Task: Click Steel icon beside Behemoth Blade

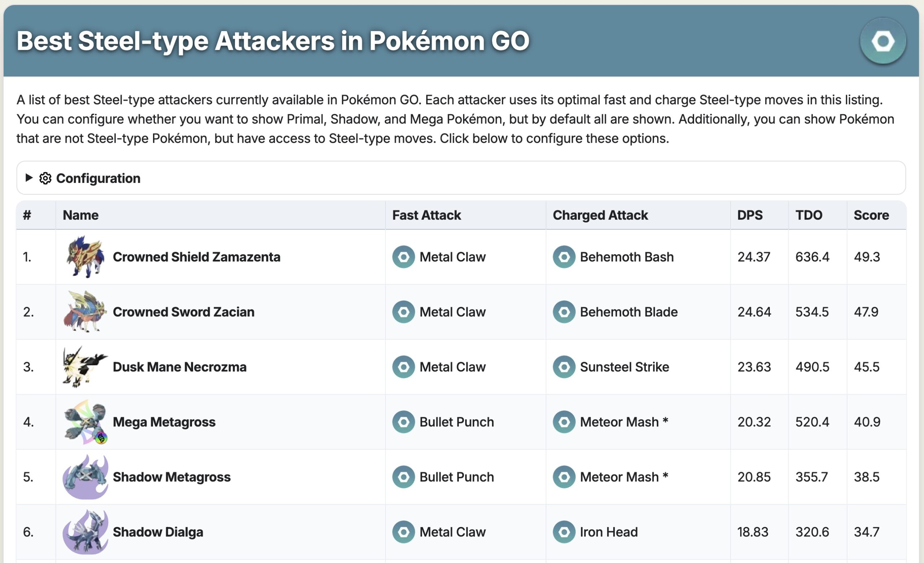Action: coord(564,312)
